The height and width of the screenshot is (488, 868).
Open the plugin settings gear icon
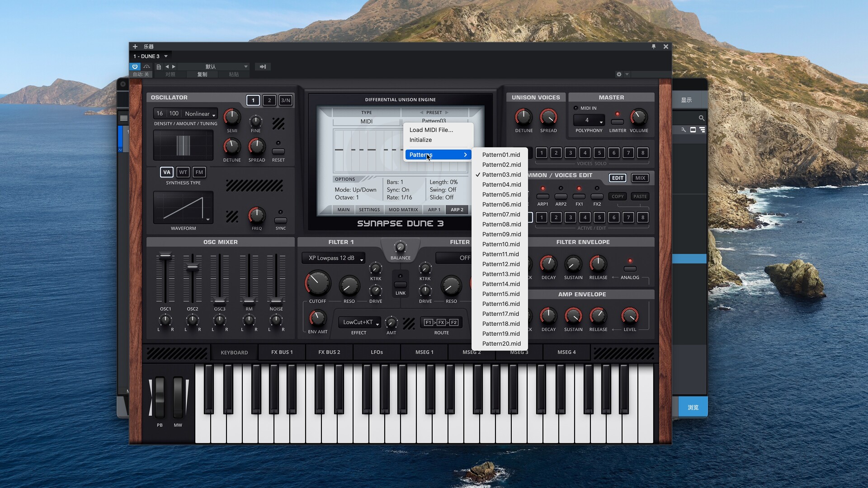point(619,75)
